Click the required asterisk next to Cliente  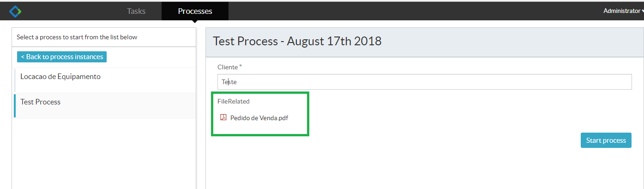pos(241,67)
